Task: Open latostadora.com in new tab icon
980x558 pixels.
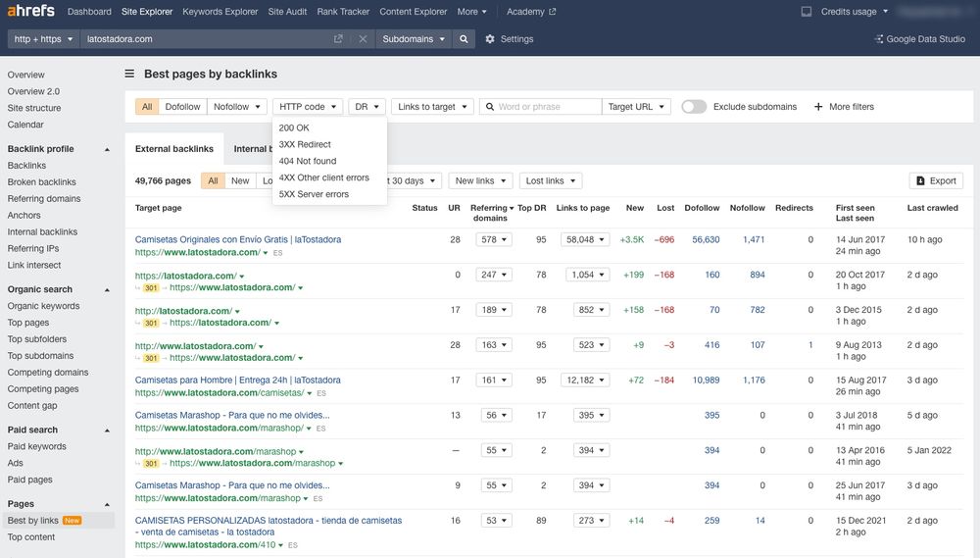Action: [338, 39]
